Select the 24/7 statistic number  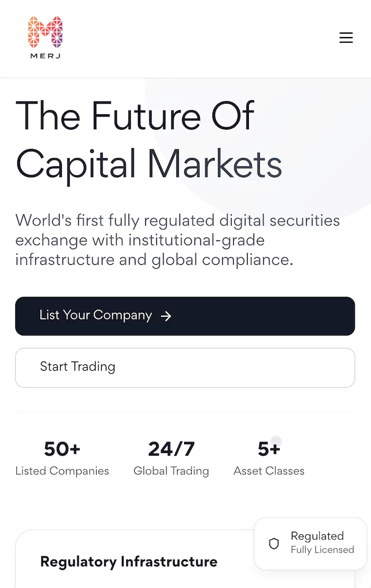[171, 449]
